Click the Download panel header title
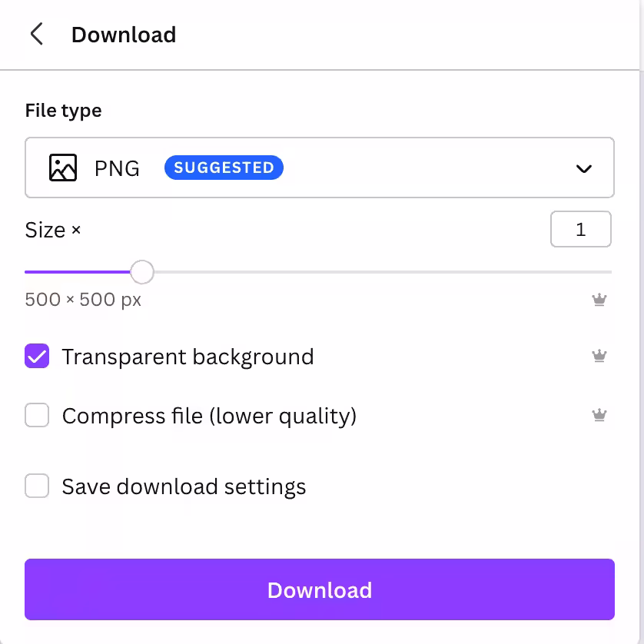This screenshot has height=644, width=644. pyautogui.click(x=124, y=35)
